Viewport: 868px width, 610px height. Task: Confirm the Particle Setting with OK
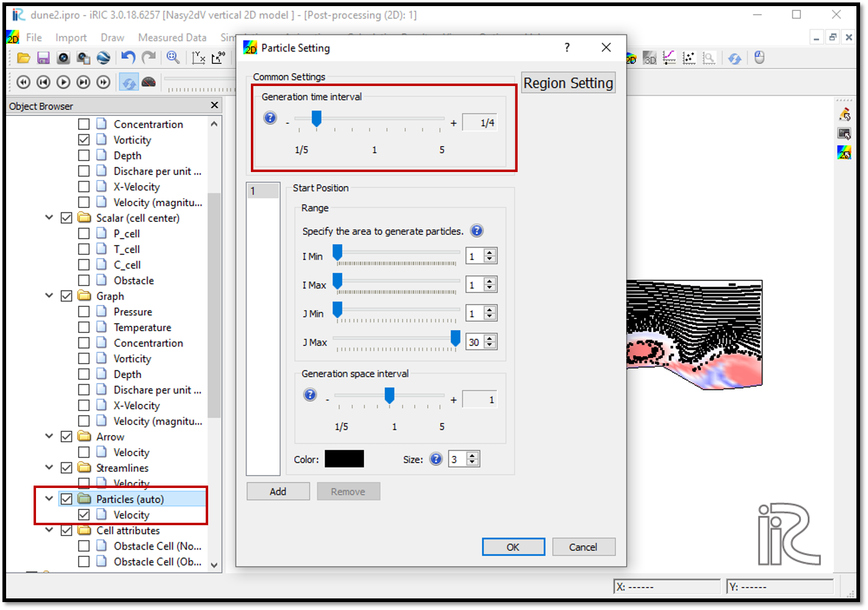click(x=513, y=547)
